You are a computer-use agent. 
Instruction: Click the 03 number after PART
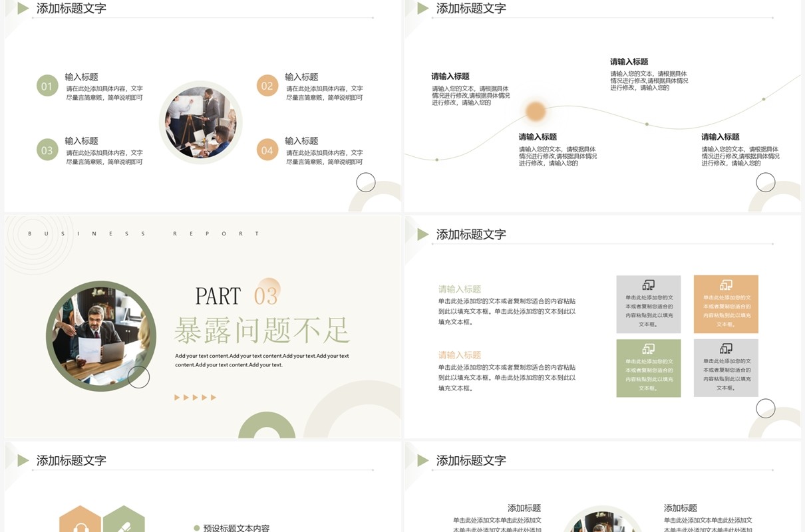coord(265,295)
